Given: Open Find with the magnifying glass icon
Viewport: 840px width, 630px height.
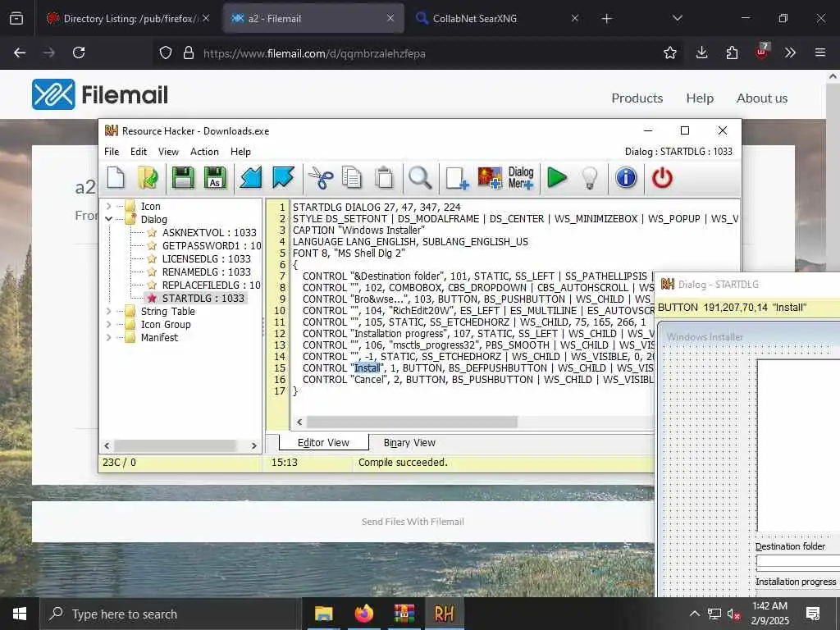Looking at the screenshot, I should (x=420, y=178).
